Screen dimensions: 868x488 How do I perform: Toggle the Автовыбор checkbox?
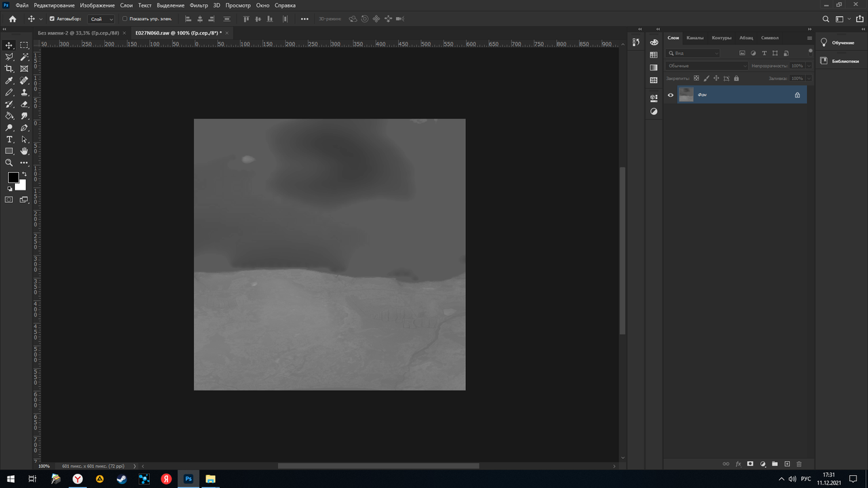point(52,19)
